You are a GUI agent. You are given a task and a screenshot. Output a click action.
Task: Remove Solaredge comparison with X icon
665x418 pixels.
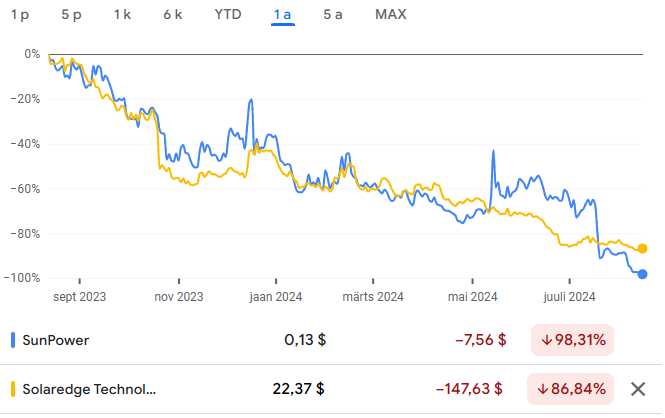(x=638, y=389)
